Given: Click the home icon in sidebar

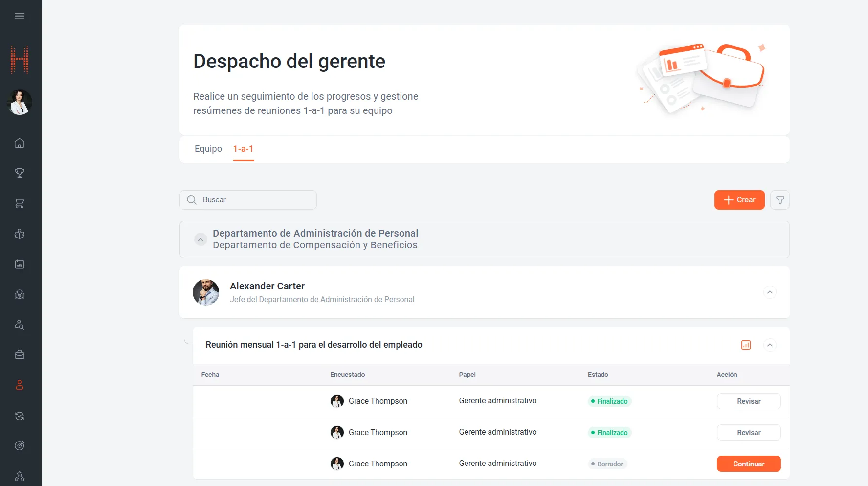Looking at the screenshot, I should 20,143.
